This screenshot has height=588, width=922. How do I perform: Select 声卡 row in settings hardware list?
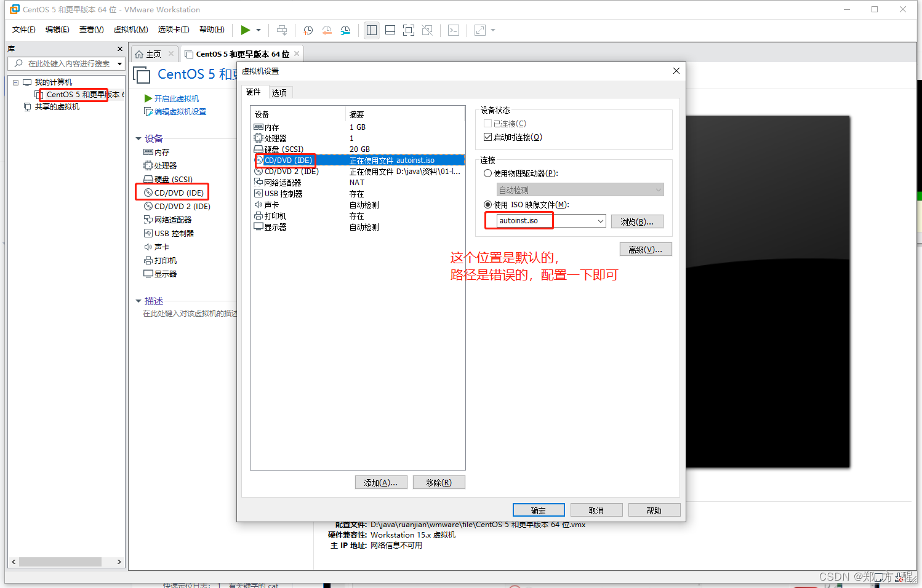[x=358, y=205]
